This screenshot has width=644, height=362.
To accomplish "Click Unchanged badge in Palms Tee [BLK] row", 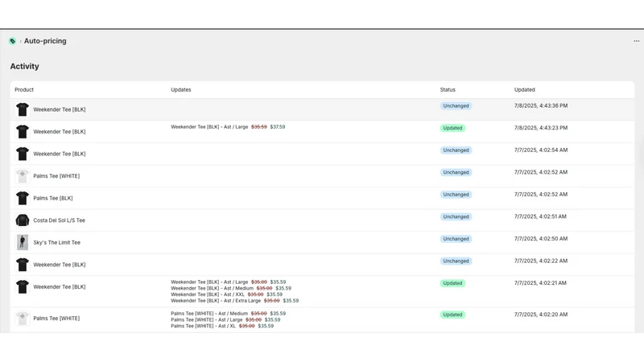I will pyautogui.click(x=456, y=195).
